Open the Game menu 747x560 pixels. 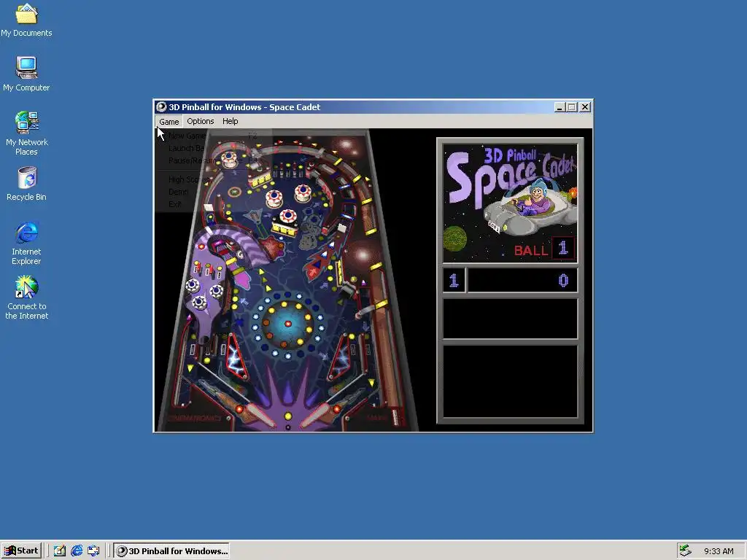tap(169, 122)
